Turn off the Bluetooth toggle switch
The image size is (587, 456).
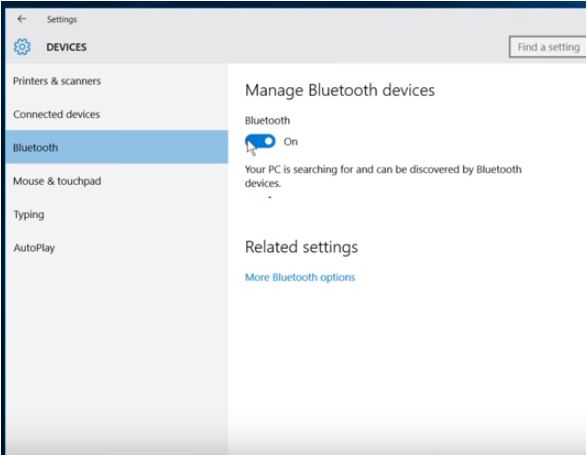pos(260,142)
